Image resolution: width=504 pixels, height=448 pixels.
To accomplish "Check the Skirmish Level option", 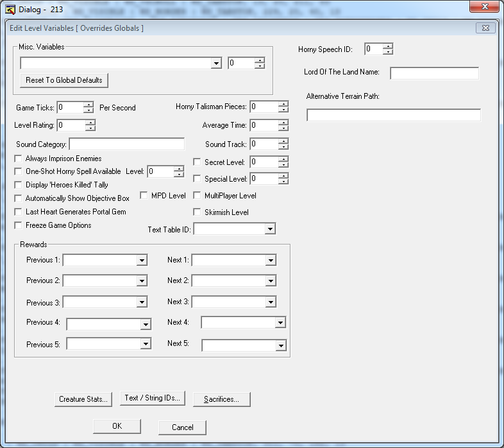I will point(197,212).
